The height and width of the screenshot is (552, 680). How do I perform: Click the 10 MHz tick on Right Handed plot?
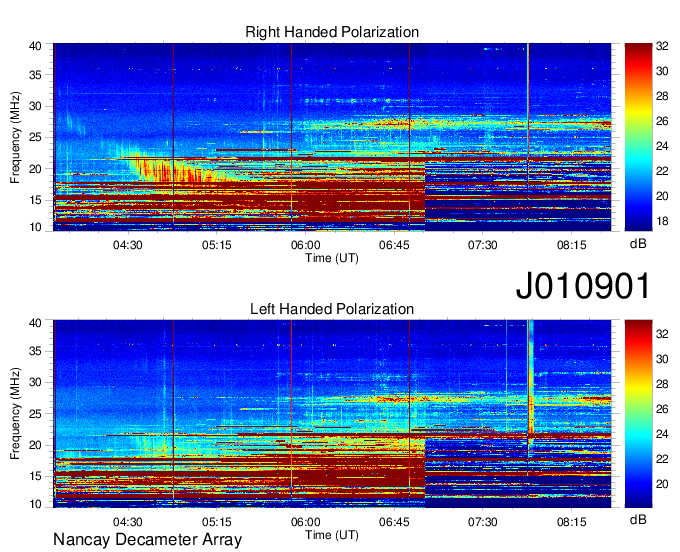coord(35,227)
